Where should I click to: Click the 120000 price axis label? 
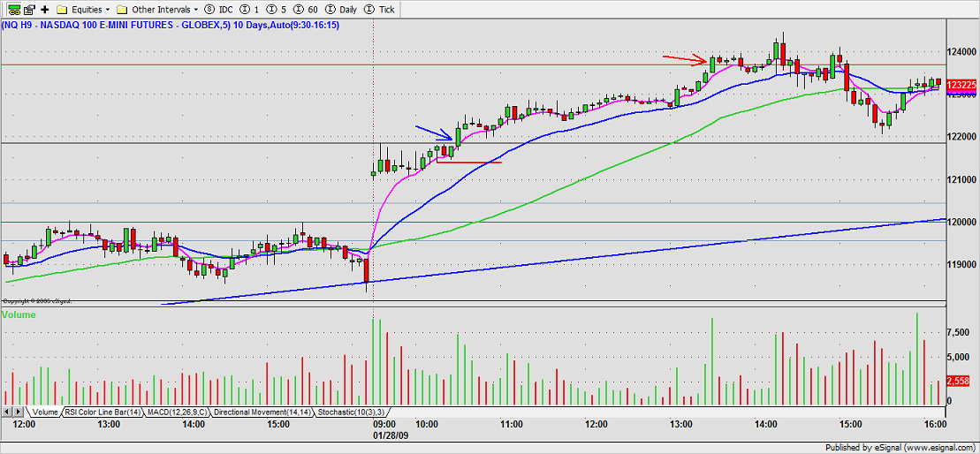pyautogui.click(x=961, y=222)
